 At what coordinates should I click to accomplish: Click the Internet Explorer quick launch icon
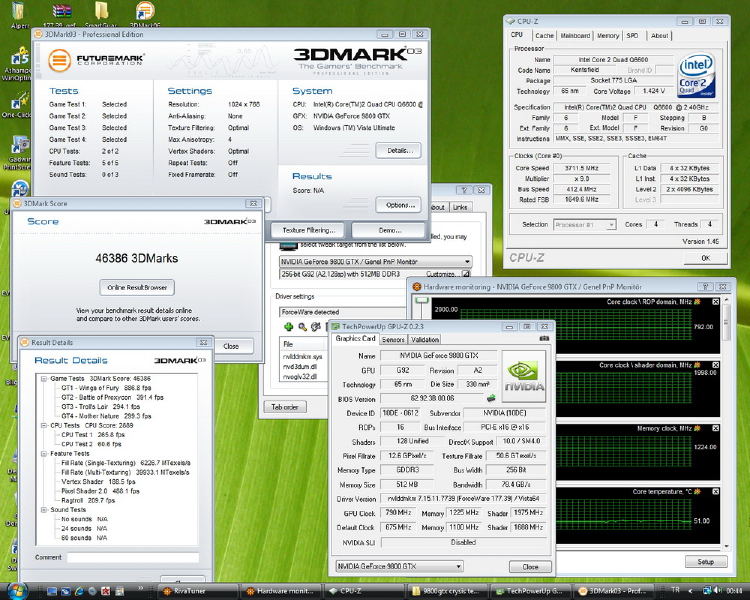pyautogui.click(x=79, y=592)
